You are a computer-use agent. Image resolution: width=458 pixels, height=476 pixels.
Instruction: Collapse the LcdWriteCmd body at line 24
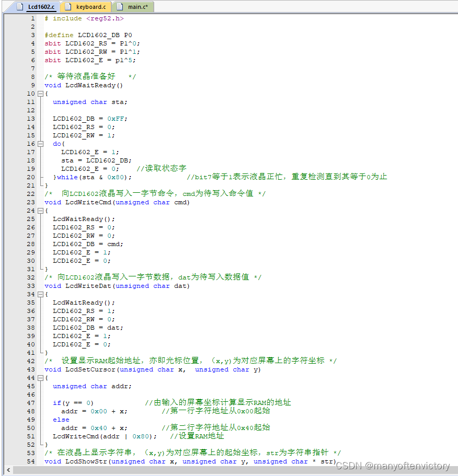[x=40, y=211]
